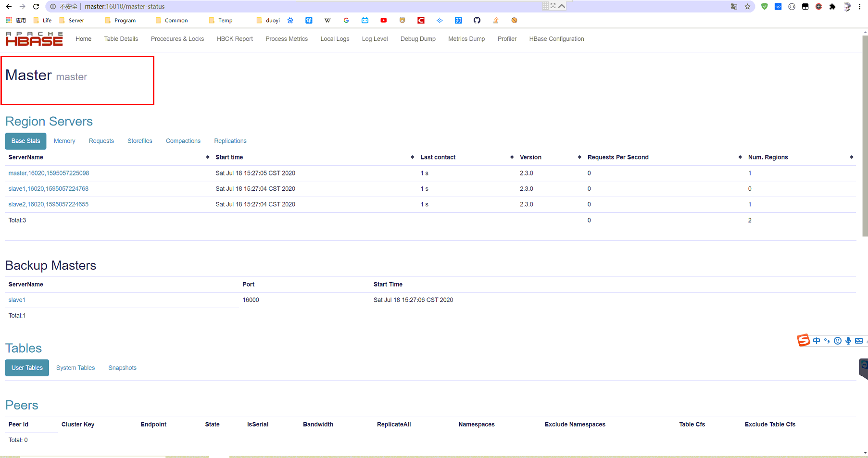The width and height of the screenshot is (868, 458).
Task: Open the Profiler page
Action: click(507, 39)
